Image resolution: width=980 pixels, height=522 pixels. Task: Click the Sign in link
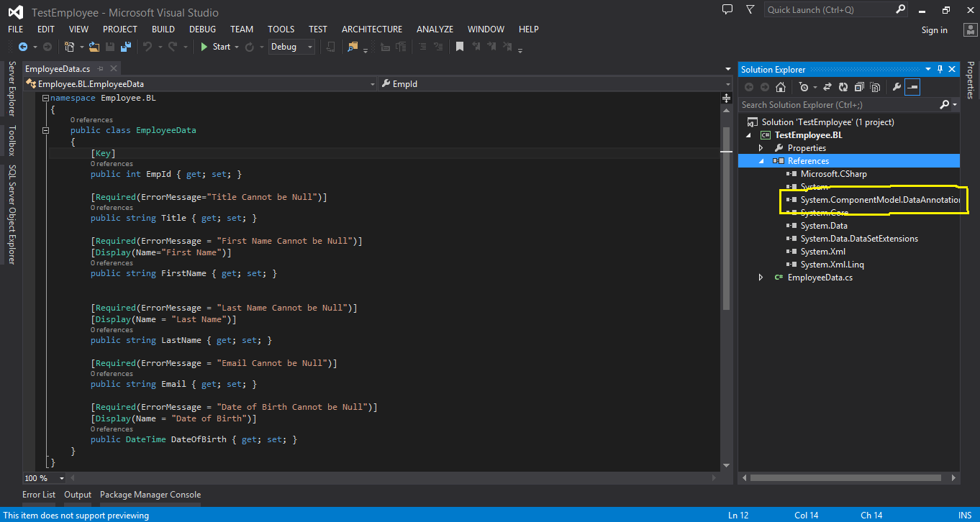click(934, 29)
